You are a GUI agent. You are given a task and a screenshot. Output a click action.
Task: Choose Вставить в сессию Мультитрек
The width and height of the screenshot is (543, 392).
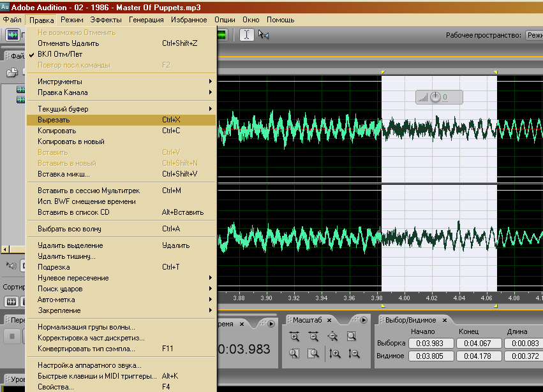[121, 191]
